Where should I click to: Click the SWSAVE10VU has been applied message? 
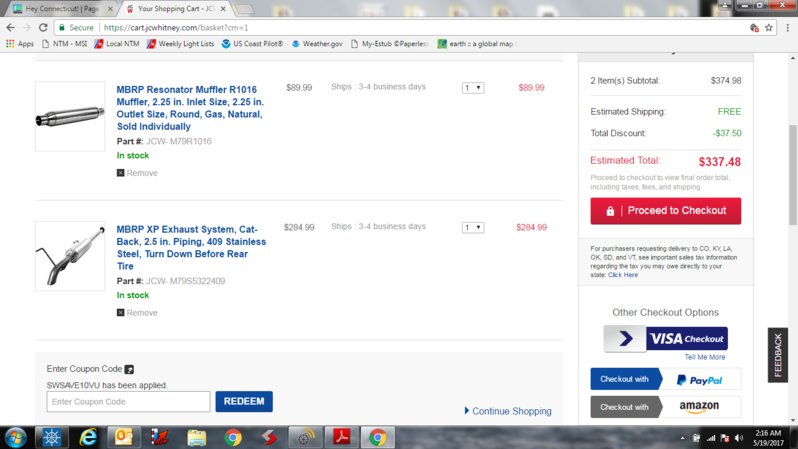[107, 385]
